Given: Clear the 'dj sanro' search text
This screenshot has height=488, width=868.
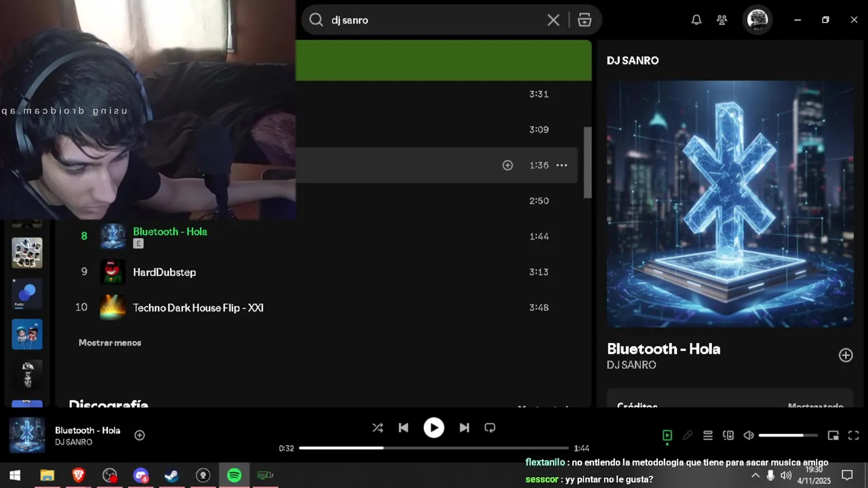Looking at the screenshot, I should point(553,20).
